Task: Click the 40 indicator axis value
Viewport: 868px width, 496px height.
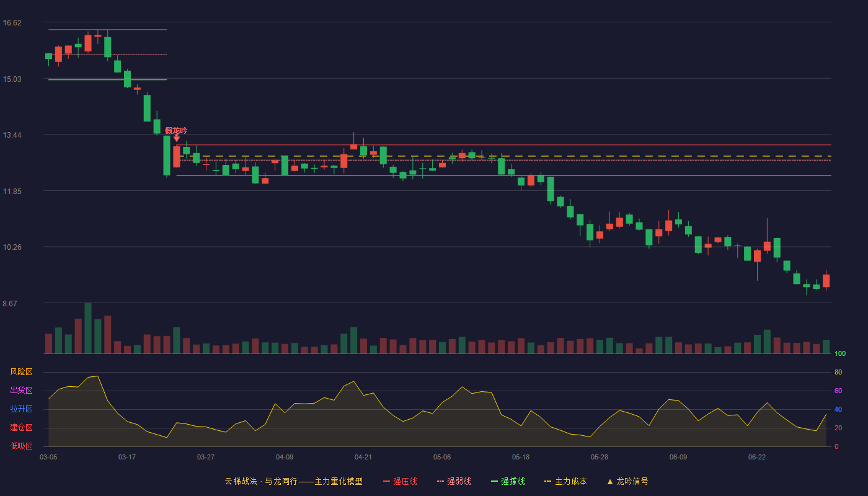Action: pos(838,409)
